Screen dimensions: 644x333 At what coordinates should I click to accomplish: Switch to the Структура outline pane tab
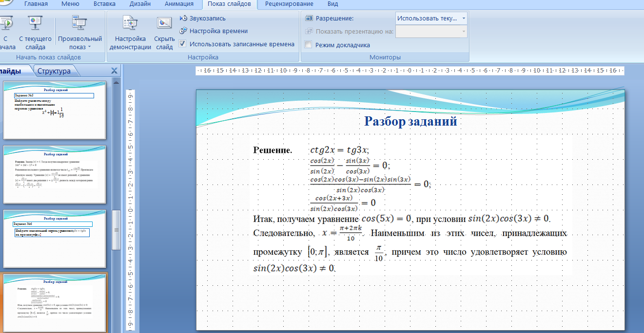click(54, 71)
